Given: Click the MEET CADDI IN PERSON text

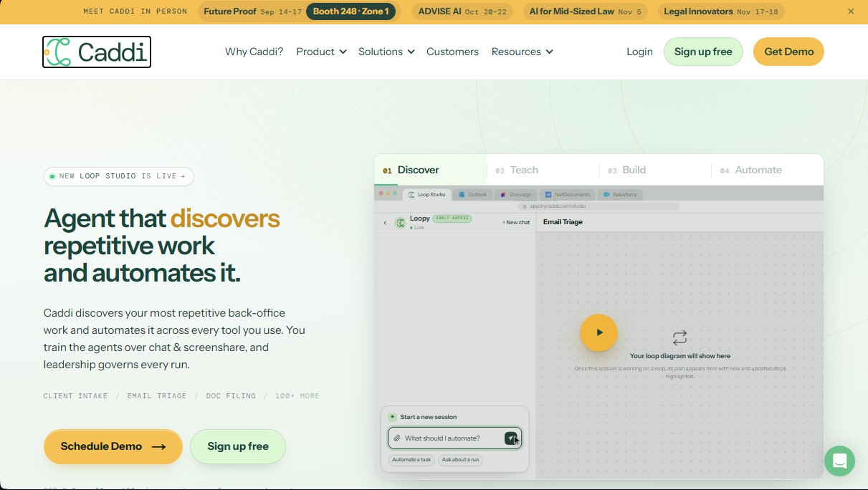Looking at the screenshot, I should coord(135,11).
